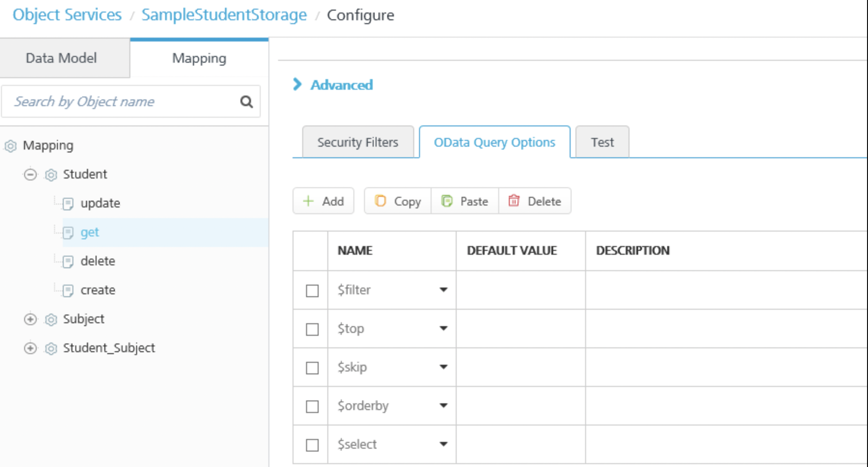
Task: Select the OData Query Options tab
Action: point(494,142)
